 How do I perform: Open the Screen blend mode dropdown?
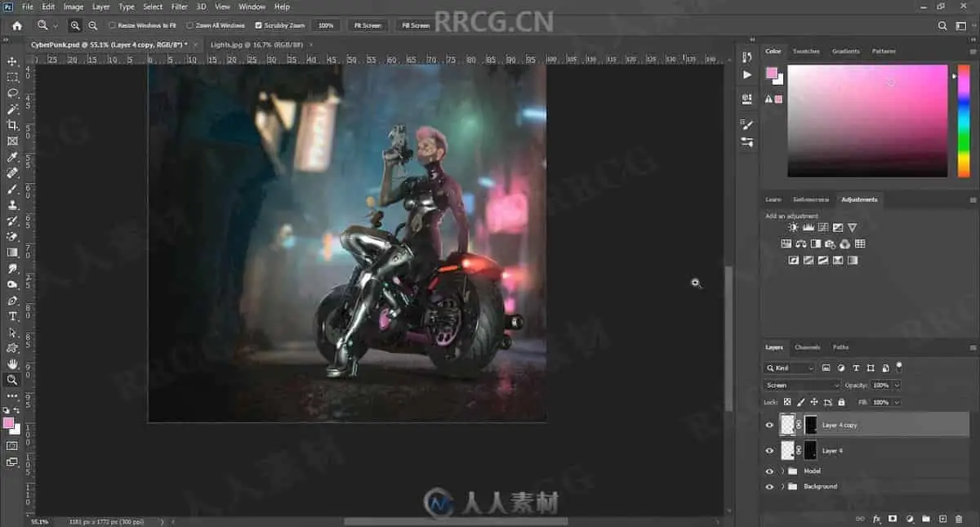(x=801, y=385)
